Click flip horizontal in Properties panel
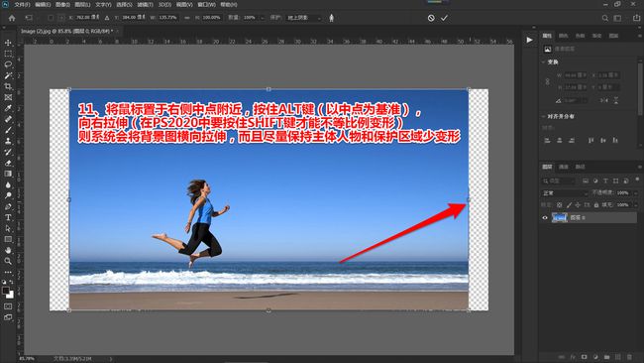644x363 pixels. [x=604, y=100]
